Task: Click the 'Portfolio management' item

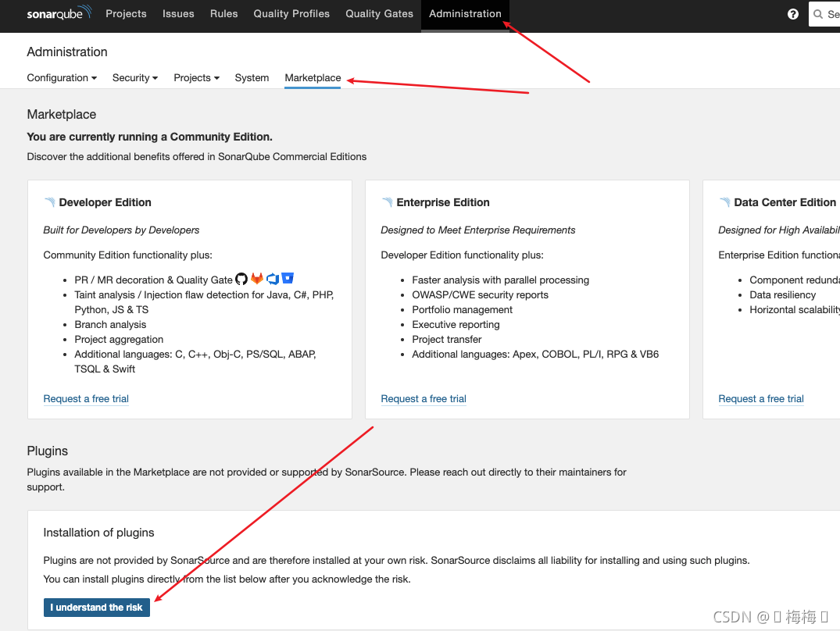Action: (463, 310)
